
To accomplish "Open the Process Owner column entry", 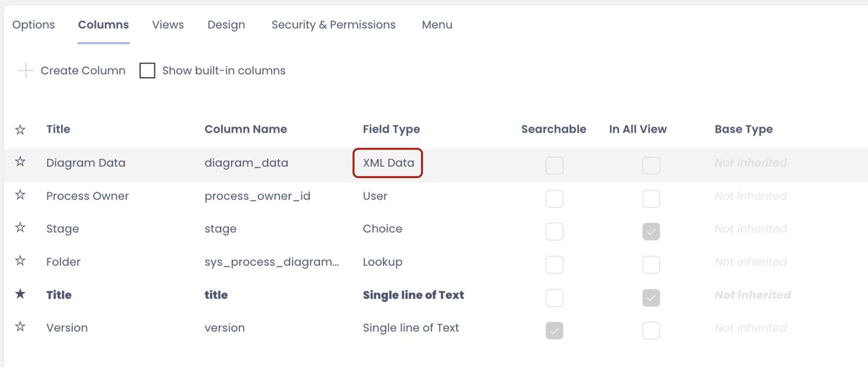I will coord(87,196).
